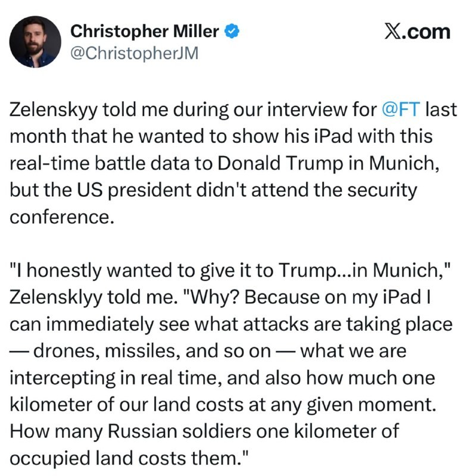
Task: Open the Christopher Miller display name
Action: coord(144,31)
